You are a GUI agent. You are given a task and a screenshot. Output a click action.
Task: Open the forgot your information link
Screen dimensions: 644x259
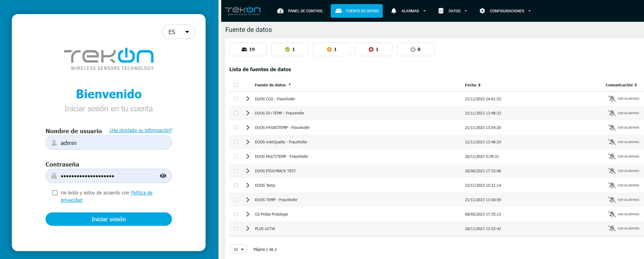coord(141,130)
